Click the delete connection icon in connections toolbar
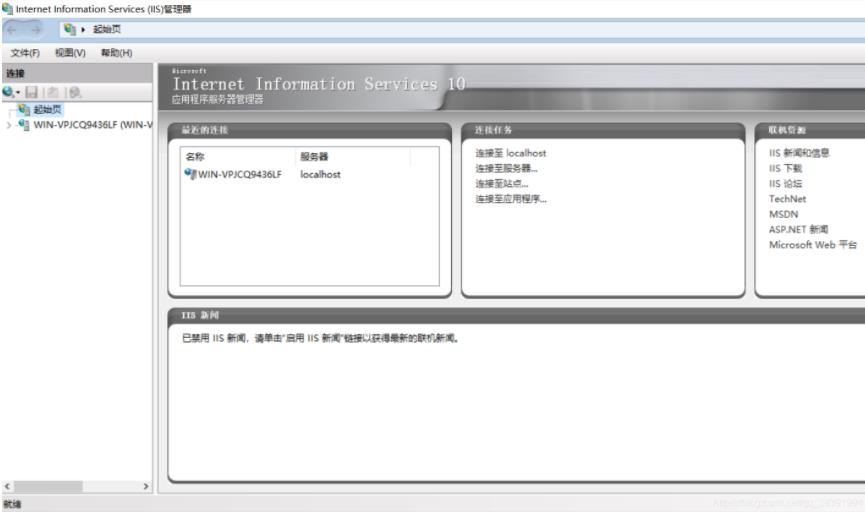865x512 pixels. coord(74,92)
